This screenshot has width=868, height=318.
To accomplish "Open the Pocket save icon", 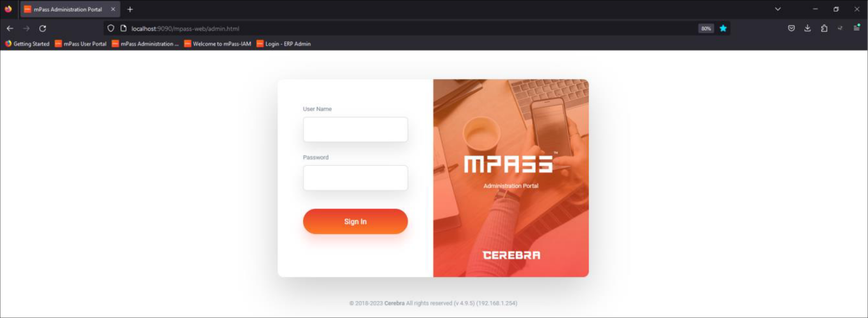I will (791, 28).
